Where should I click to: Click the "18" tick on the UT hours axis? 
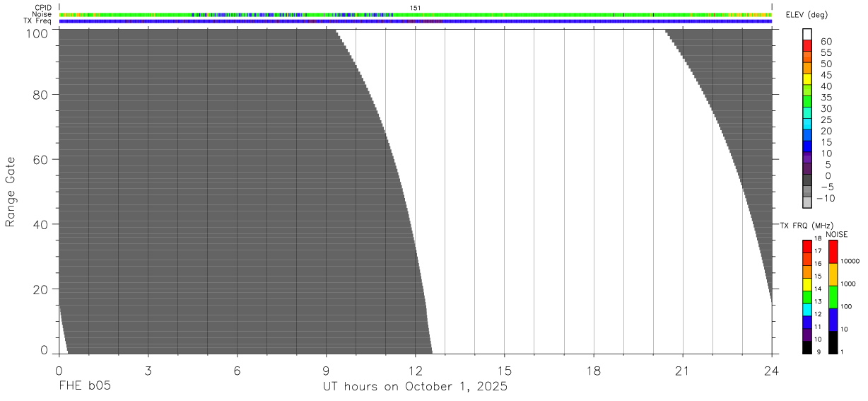[594, 370]
